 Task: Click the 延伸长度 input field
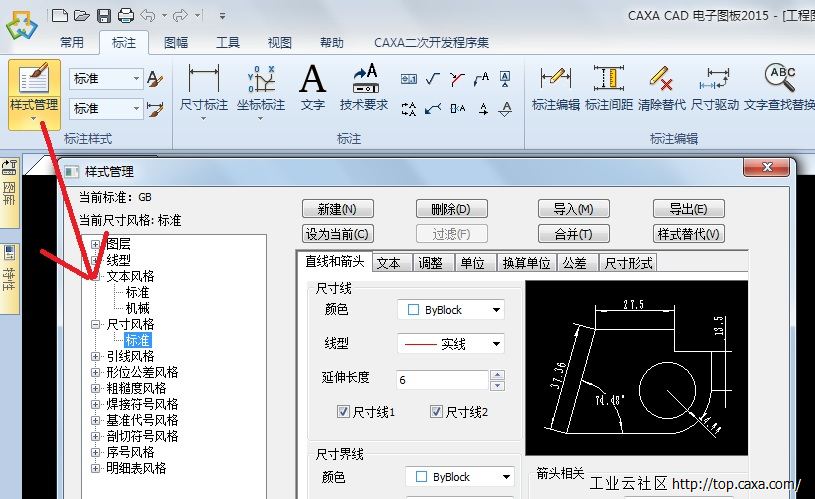click(x=440, y=379)
